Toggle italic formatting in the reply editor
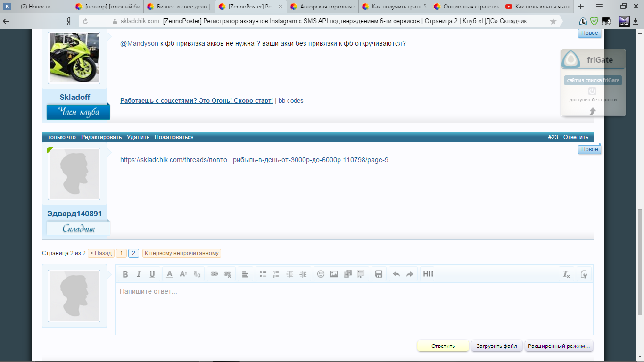 pyautogui.click(x=139, y=274)
